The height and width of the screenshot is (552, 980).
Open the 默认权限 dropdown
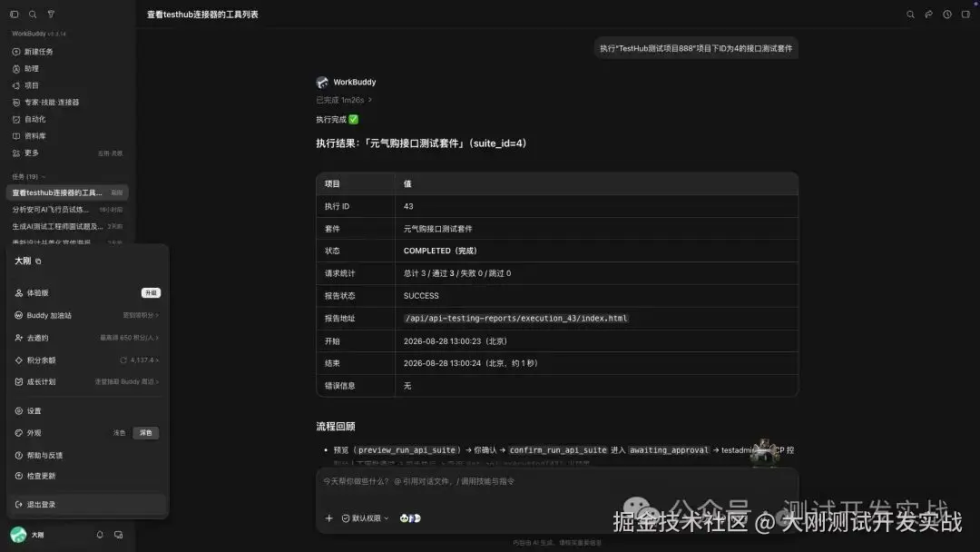tap(366, 518)
